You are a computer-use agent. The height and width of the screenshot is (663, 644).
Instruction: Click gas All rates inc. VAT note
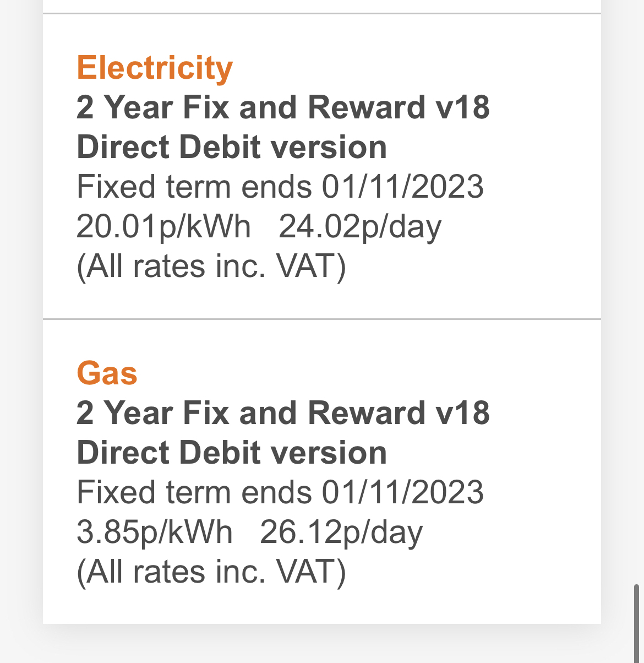[211, 573]
